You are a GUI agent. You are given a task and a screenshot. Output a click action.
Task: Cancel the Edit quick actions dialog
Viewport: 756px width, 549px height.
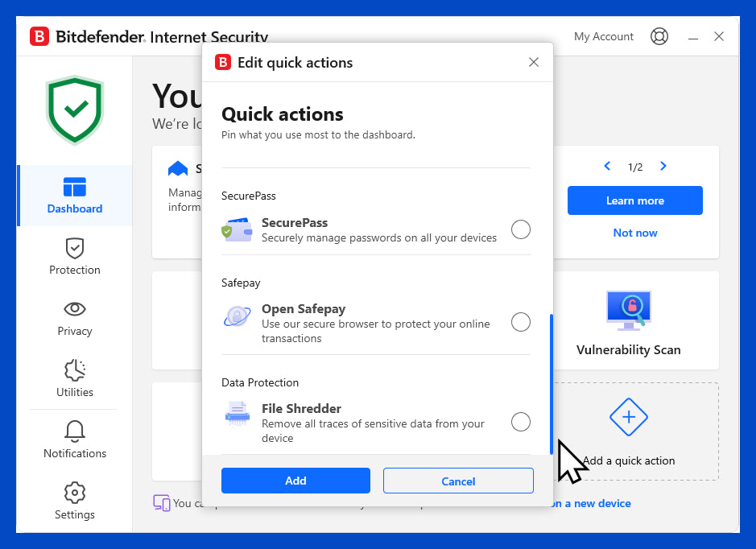pyautogui.click(x=458, y=481)
